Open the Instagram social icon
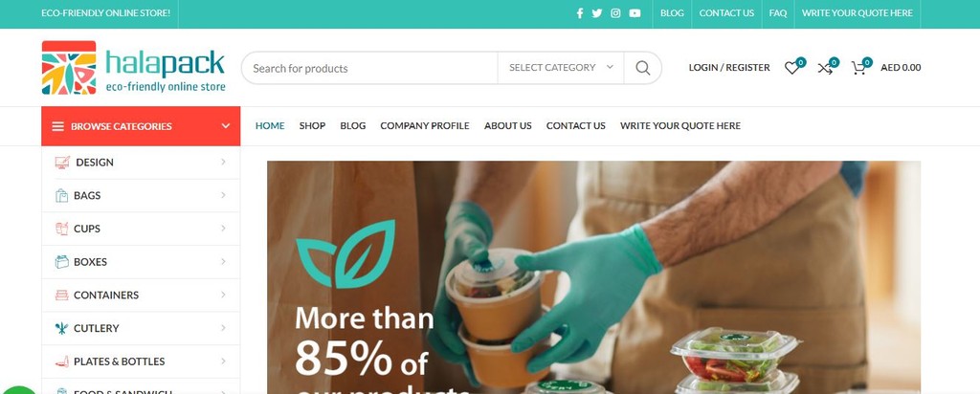Viewport: 980px width, 394px height. tap(615, 13)
